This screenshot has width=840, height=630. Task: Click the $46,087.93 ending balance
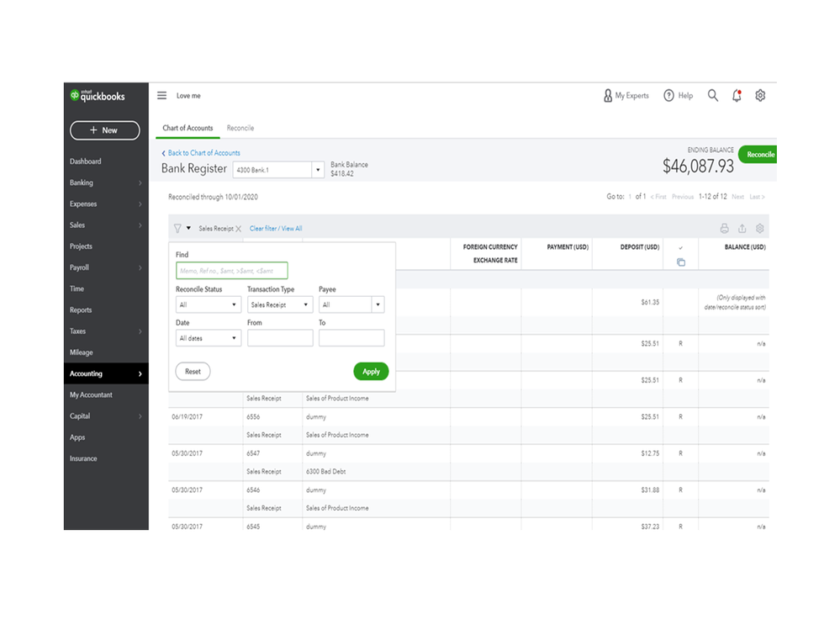tap(698, 166)
